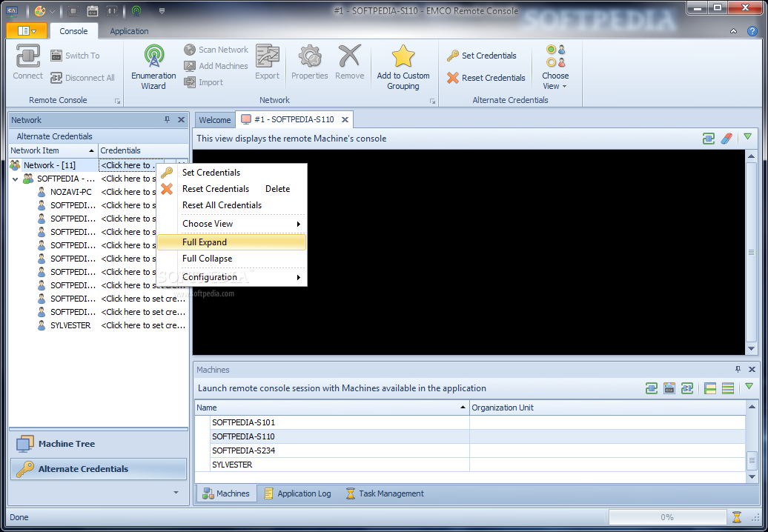The height and width of the screenshot is (532, 768).
Task: Open Properties from the ribbon
Action: (x=310, y=62)
